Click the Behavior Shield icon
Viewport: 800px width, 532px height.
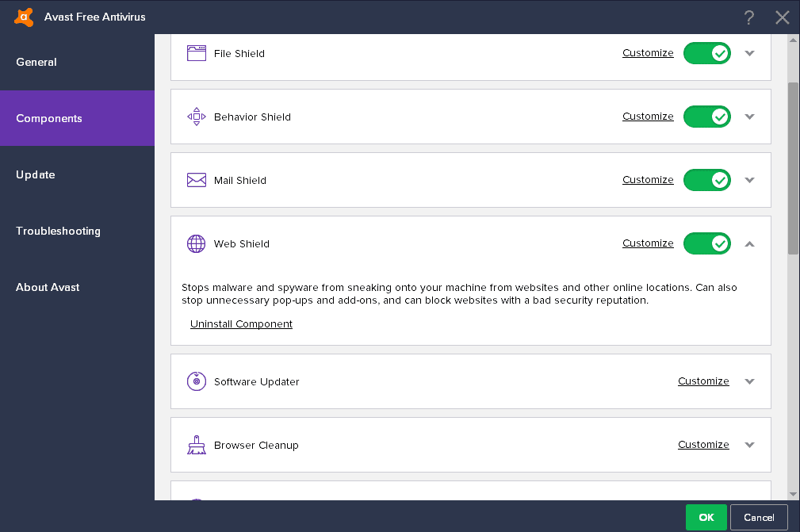point(196,116)
